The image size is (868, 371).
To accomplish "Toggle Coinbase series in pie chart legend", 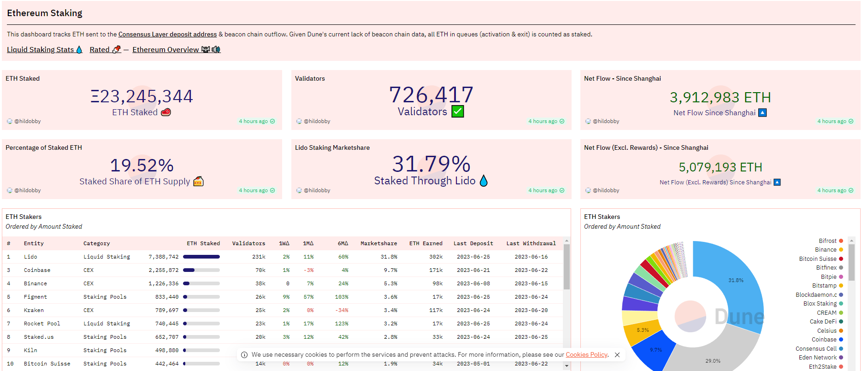I will tap(824, 340).
